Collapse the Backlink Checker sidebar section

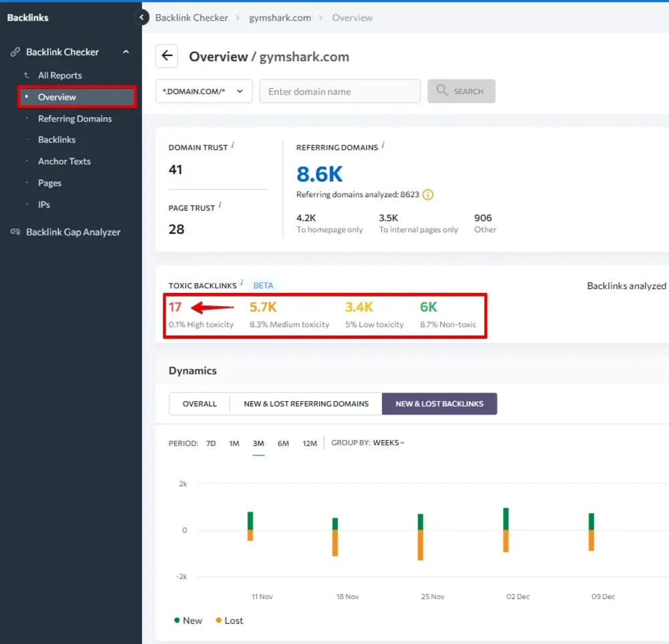tap(126, 52)
